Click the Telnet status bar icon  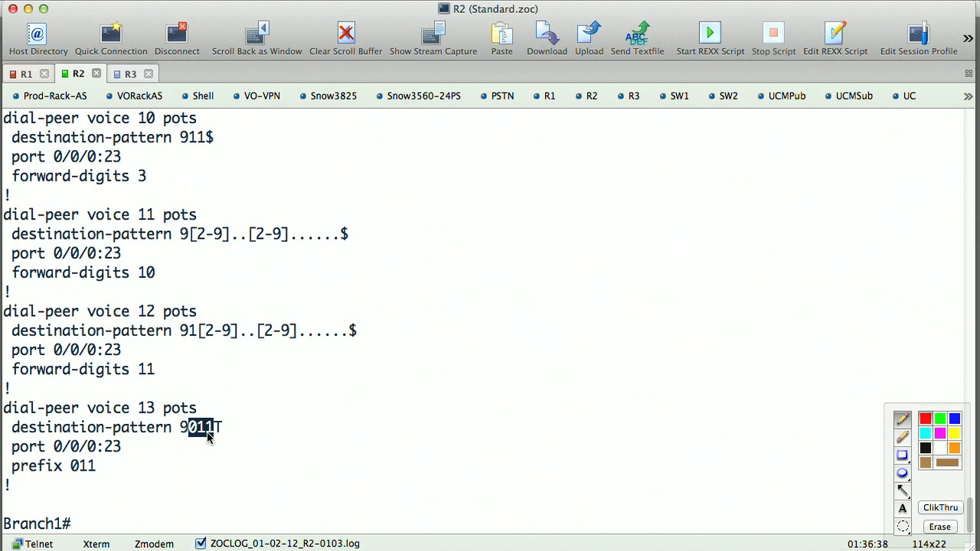(18, 543)
